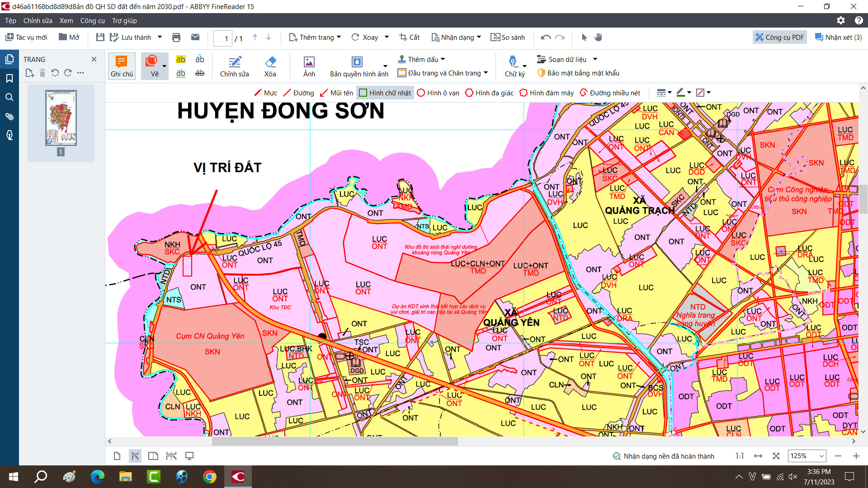This screenshot has width=868, height=488.
Task: Apply red strikethrough text markup
Action: point(200,73)
